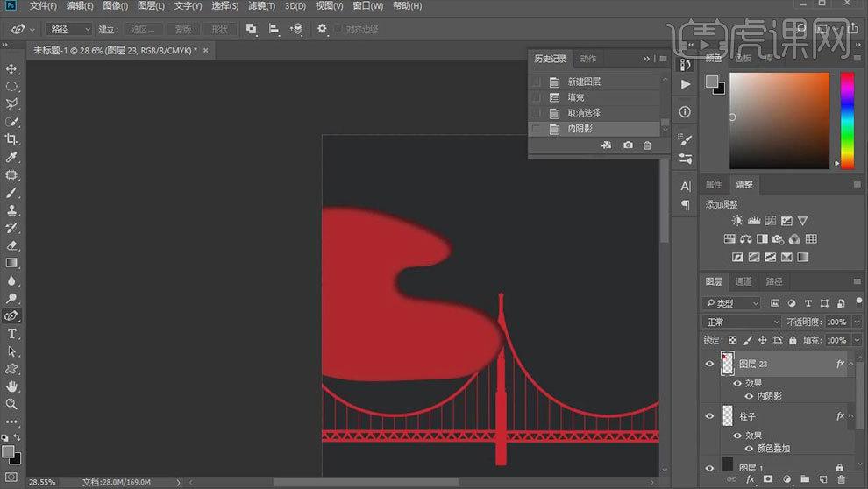Toggle 内阴影 effect visibility

[749, 396]
